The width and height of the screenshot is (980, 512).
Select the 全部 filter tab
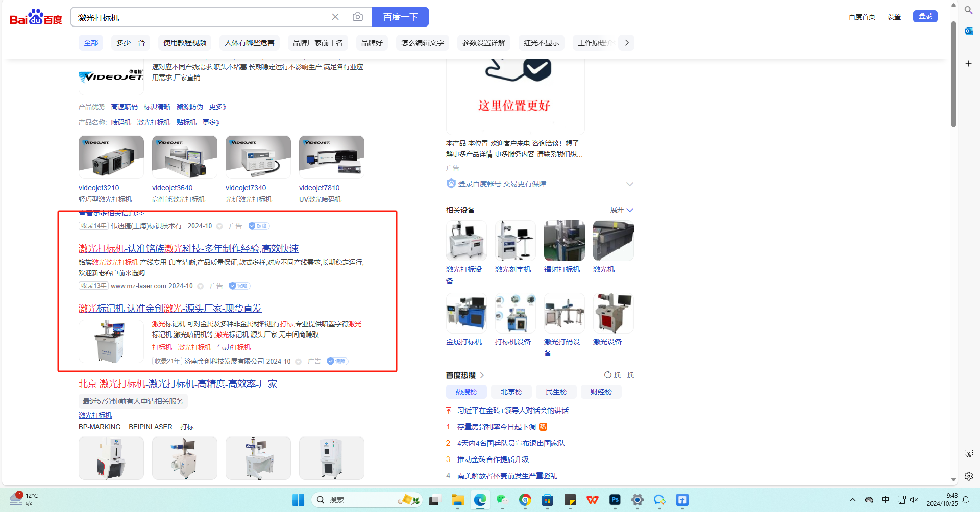point(91,43)
